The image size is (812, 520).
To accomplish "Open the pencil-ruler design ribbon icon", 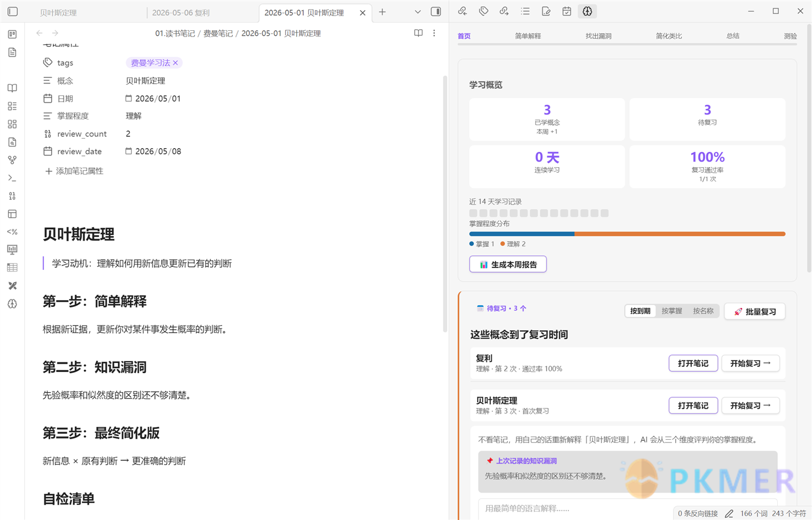I will (x=12, y=286).
